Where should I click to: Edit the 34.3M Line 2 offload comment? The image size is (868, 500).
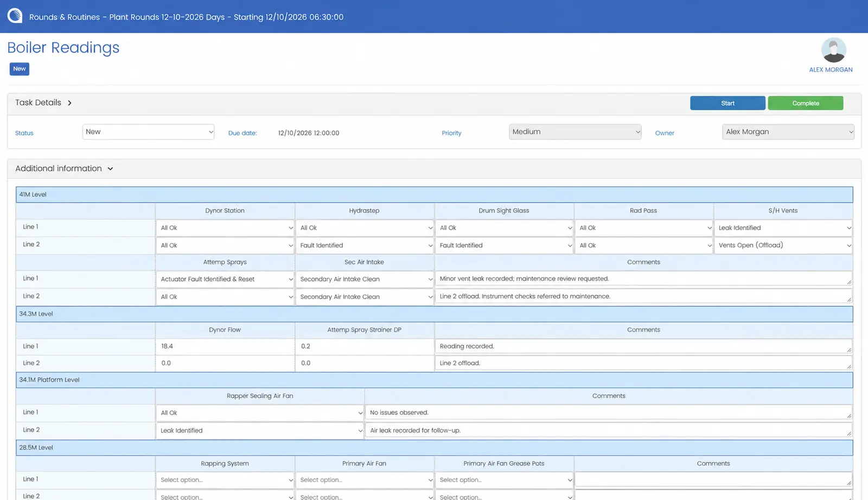(x=643, y=363)
